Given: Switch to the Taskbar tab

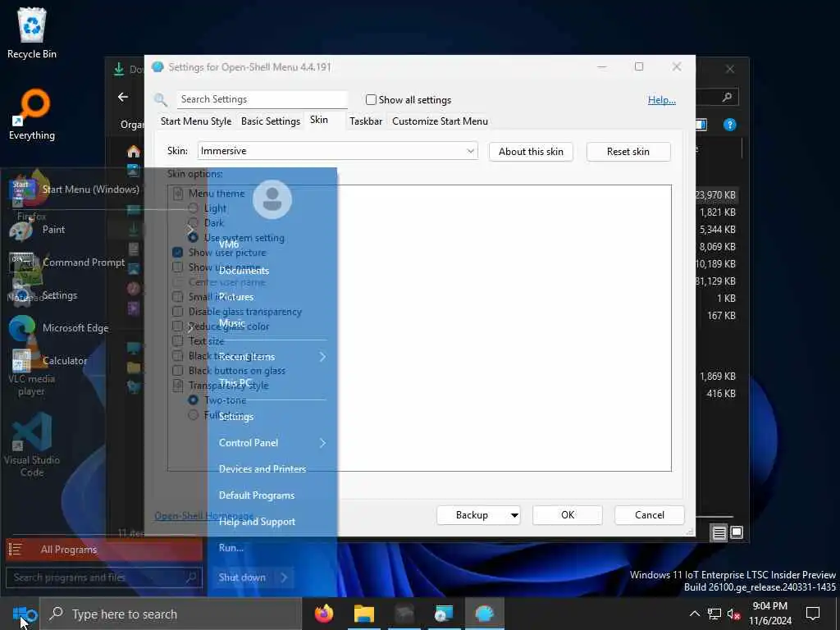Looking at the screenshot, I should coord(366,121).
